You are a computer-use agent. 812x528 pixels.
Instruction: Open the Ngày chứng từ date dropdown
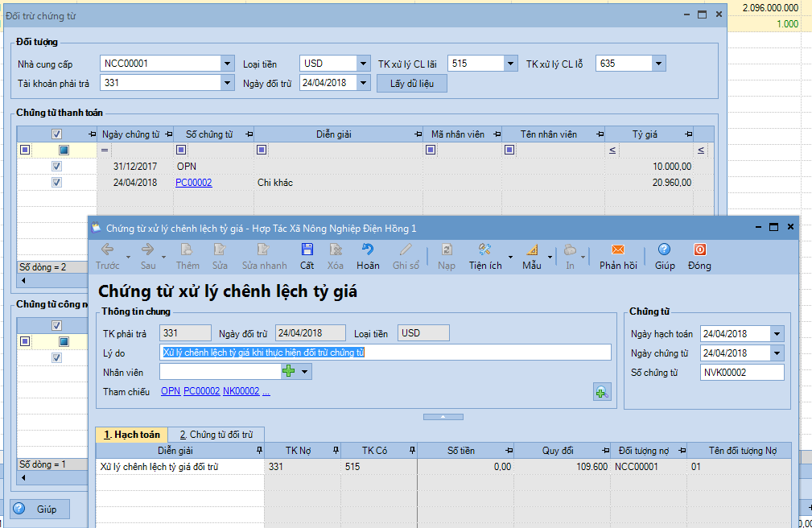(x=777, y=353)
